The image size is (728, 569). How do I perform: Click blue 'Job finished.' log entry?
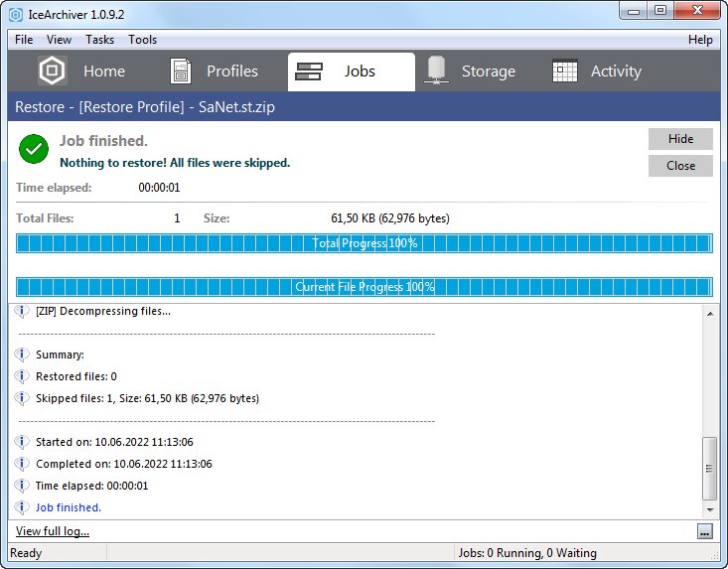(69, 507)
